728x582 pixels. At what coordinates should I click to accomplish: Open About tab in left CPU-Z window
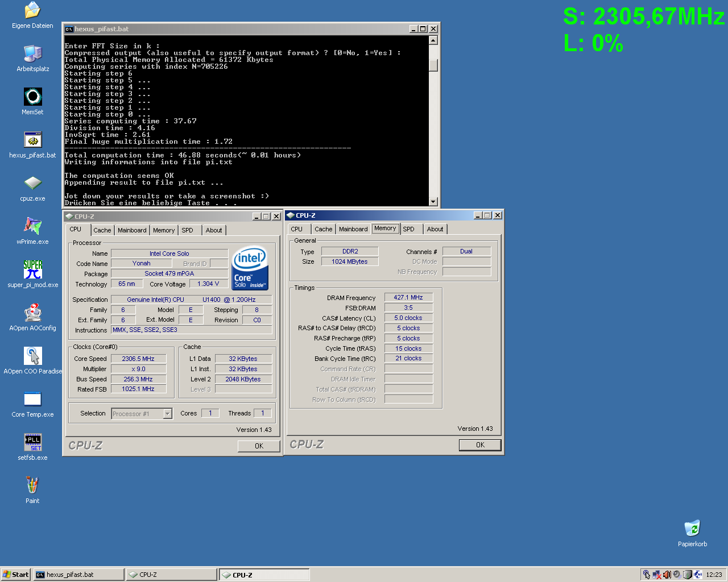point(214,230)
